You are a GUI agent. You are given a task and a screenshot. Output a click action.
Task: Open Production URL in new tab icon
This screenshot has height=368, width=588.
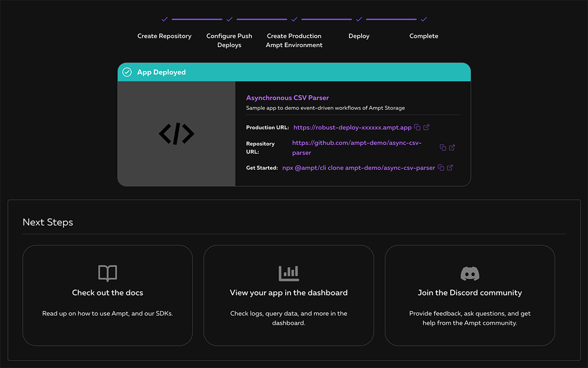click(x=426, y=127)
